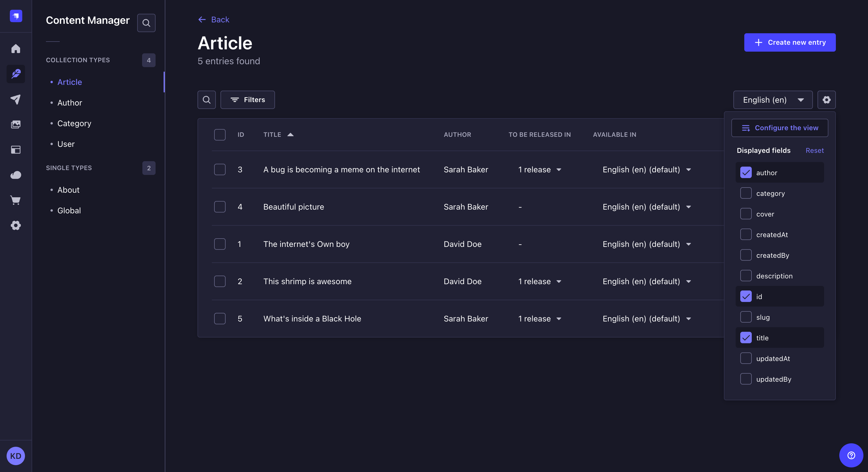Open the English (en) locale dropdown
The height and width of the screenshot is (472, 868).
click(773, 100)
